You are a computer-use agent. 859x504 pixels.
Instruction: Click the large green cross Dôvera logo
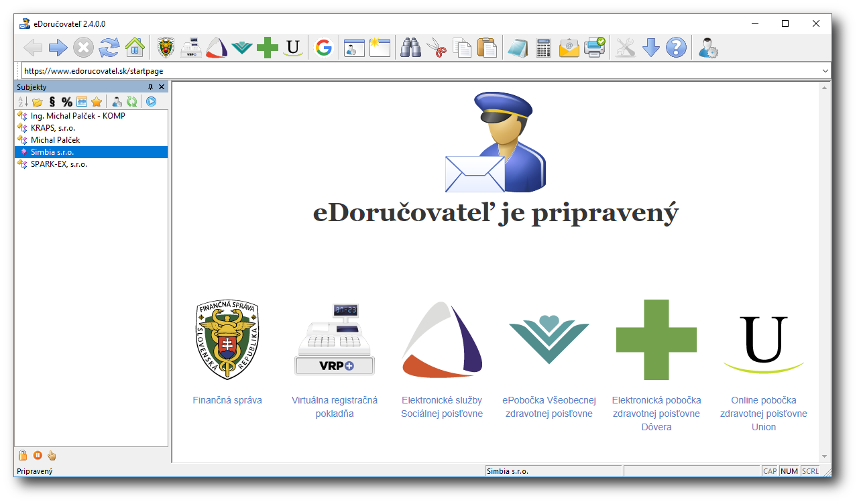pyautogui.click(x=656, y=340)
